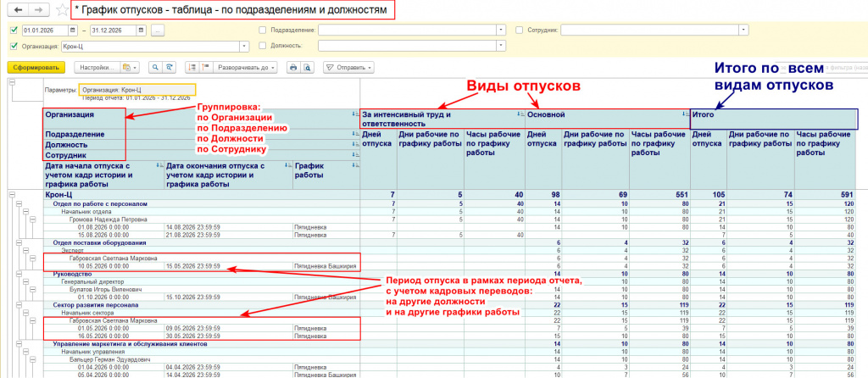
Task: Click the end date field 31.12.2026
Action: [114, 30]
